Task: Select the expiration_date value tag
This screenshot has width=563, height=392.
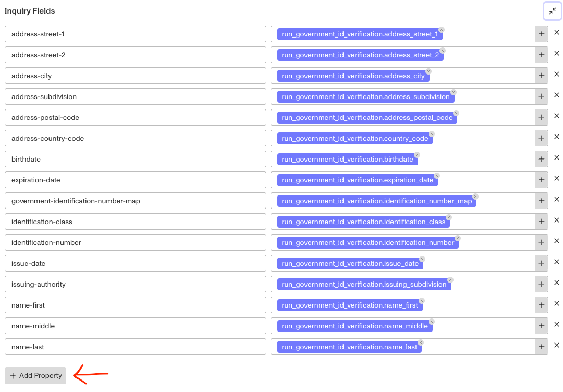Action: (x=357, y=180)
